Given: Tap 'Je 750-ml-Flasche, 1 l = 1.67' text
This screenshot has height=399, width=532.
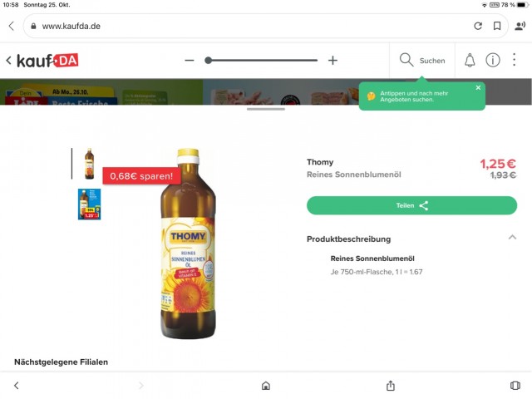Looking at the screenshot, I should [x=377, y=272].
